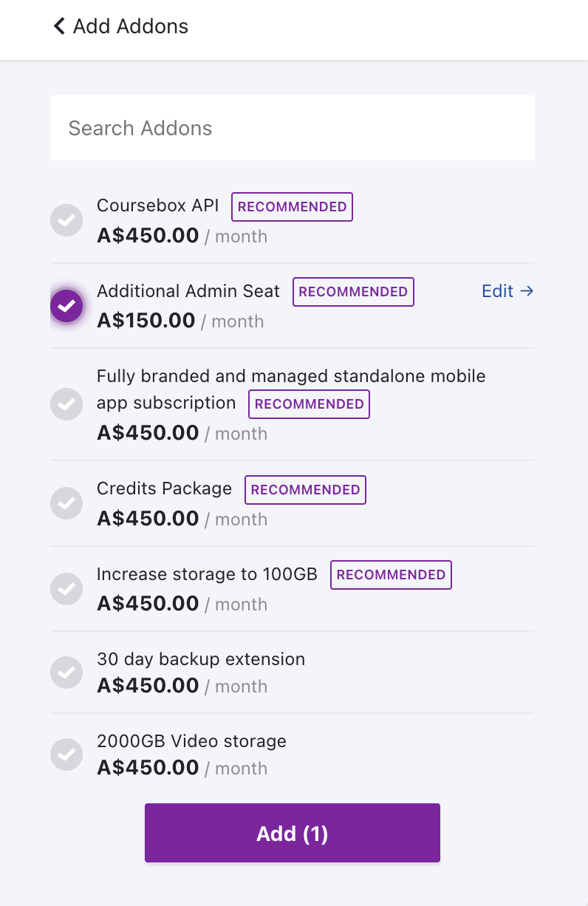Screen dimensions: 588x906
Task: Click the Add (1) button
Action: [x=293, y=833]
